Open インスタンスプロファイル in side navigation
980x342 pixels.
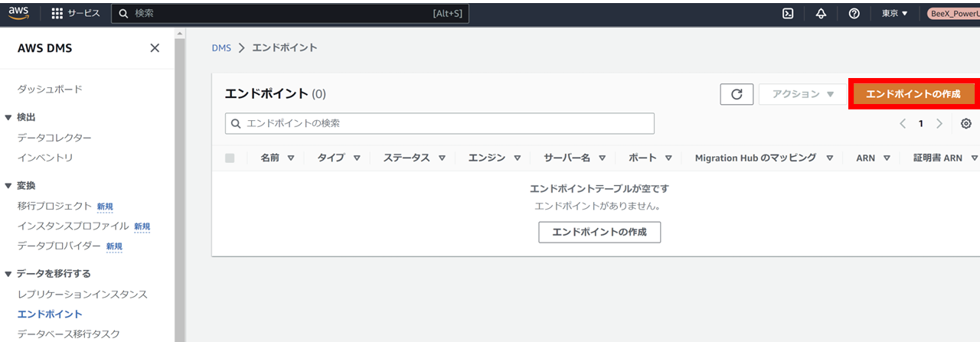tap(73, 226)
